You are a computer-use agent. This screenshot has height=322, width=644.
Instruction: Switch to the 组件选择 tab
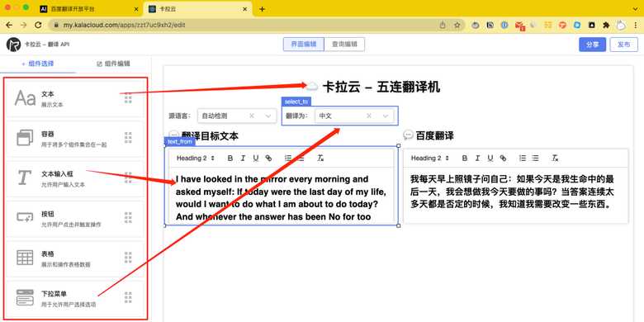coord(38,64)
